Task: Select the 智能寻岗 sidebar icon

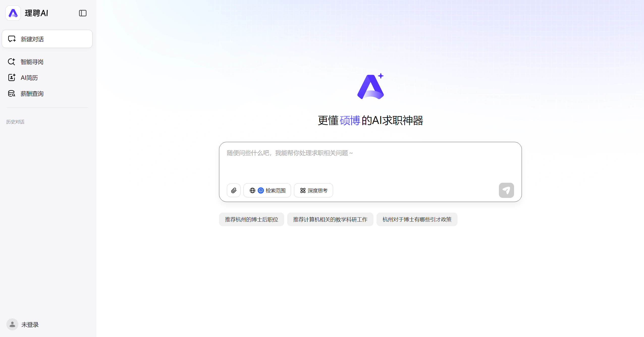Action: (x=12, y=61)
